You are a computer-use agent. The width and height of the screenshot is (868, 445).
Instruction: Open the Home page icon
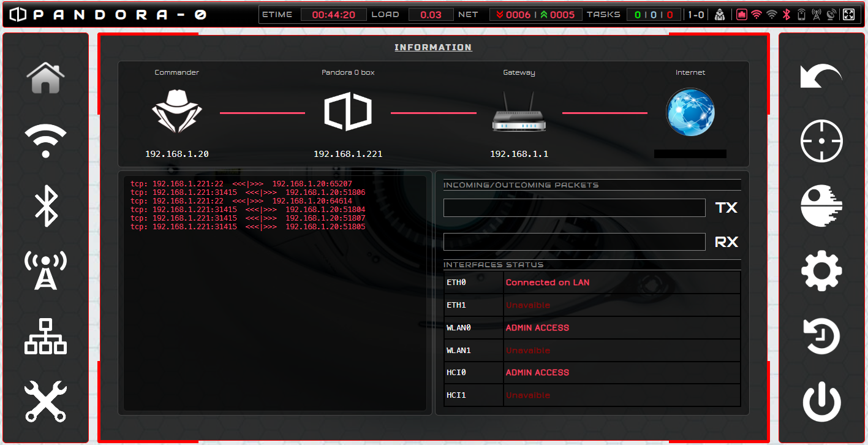(45, 77)
